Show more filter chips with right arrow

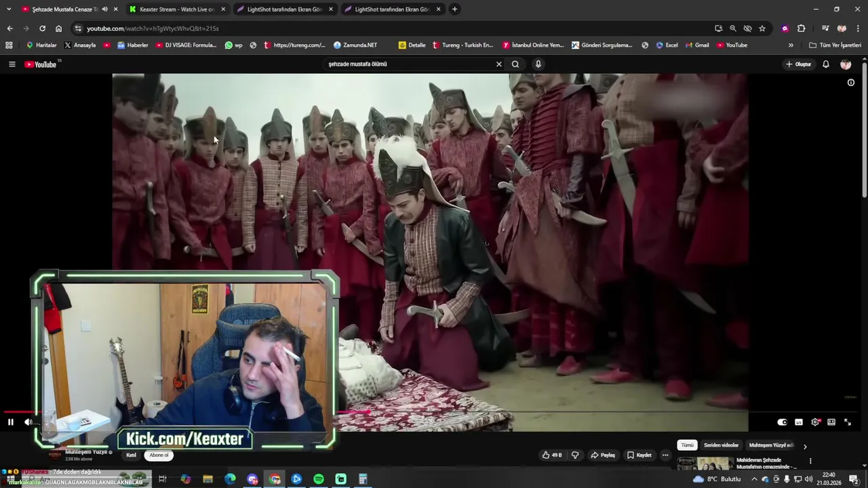(805, 446)
